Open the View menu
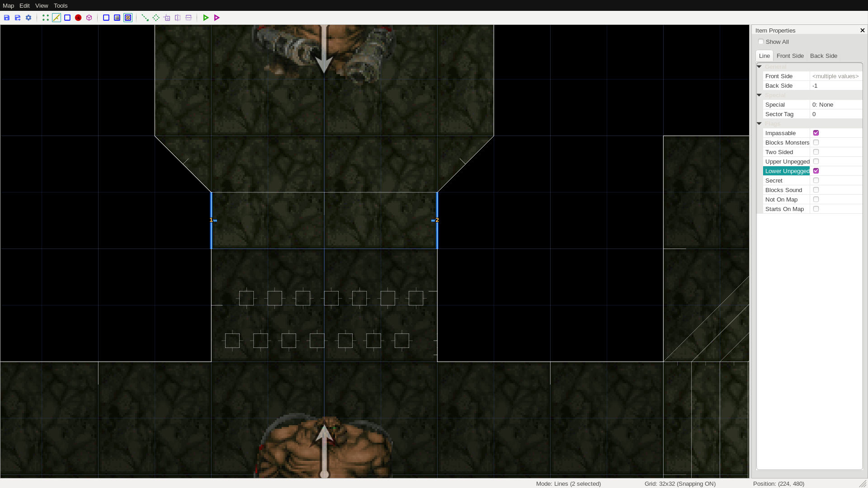868x488 pixels. (x=42, y=5)
